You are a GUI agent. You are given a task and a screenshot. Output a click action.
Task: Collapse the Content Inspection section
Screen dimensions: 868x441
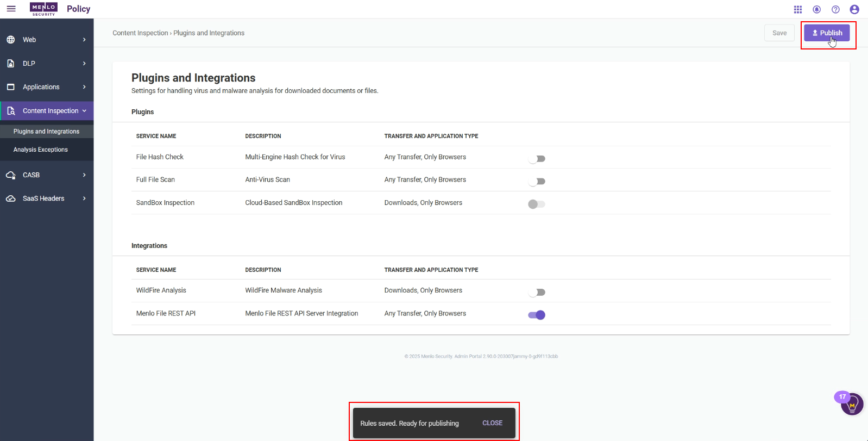coord(47,111)
